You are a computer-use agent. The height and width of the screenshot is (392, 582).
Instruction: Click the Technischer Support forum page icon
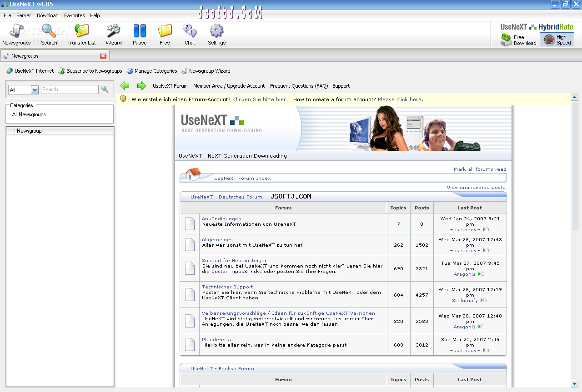pos(190,295)
